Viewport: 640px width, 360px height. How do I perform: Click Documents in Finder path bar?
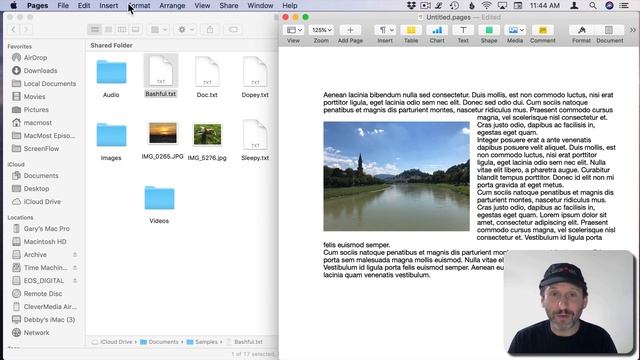159,342
